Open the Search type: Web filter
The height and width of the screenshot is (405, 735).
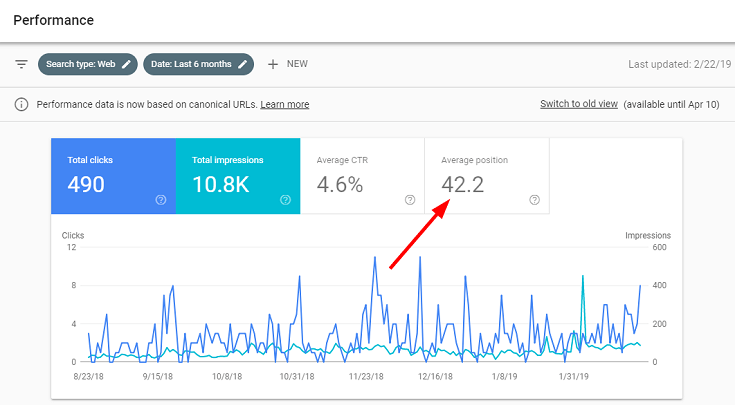pyautogui.click(x=80, y=64)
